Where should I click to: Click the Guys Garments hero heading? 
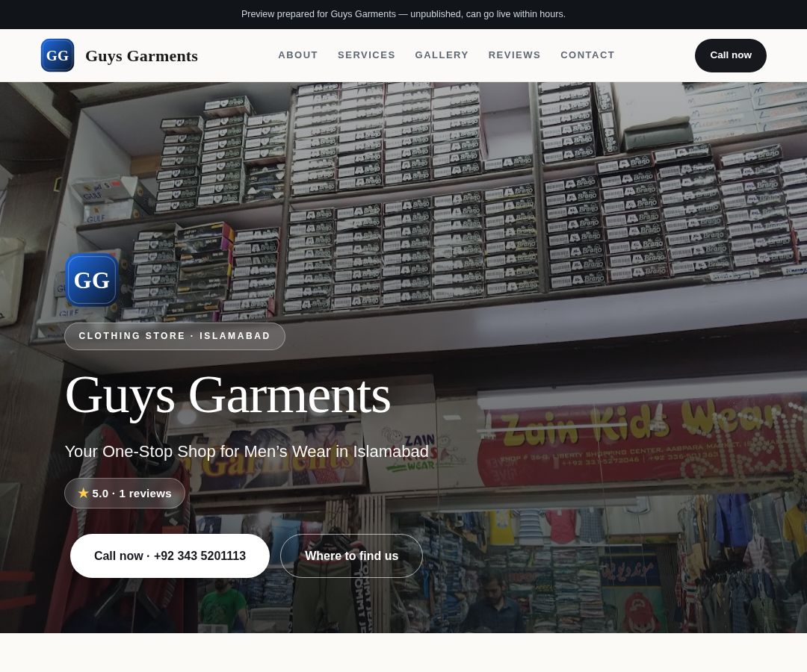coord(227,396)
